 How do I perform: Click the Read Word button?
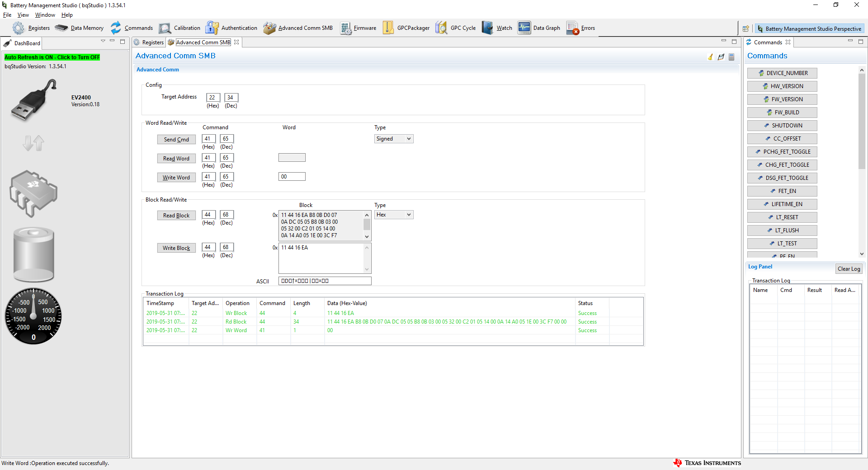176,159
